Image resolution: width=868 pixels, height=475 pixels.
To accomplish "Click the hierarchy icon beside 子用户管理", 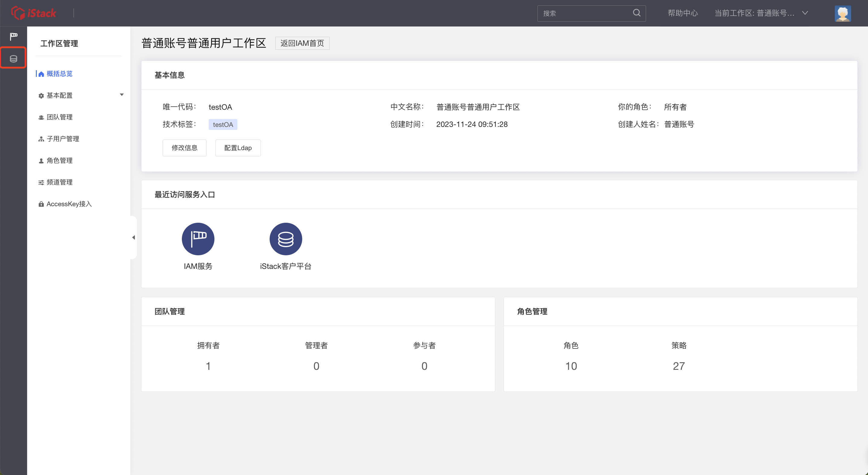I will click(x=41, y=139).
